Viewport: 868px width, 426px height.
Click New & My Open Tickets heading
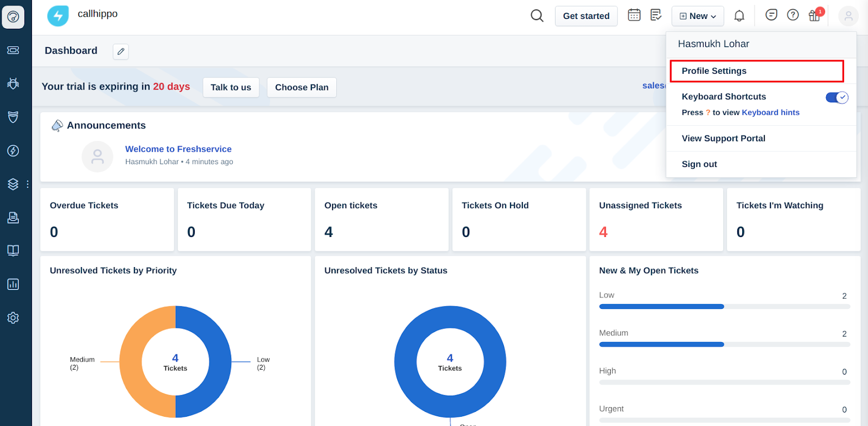(649, 270)
